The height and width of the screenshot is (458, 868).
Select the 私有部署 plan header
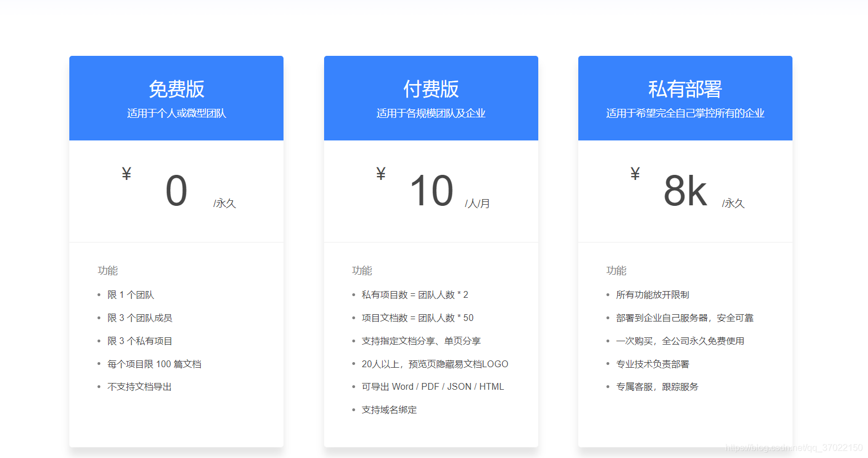pyautogui.click(x=685, y=89)
